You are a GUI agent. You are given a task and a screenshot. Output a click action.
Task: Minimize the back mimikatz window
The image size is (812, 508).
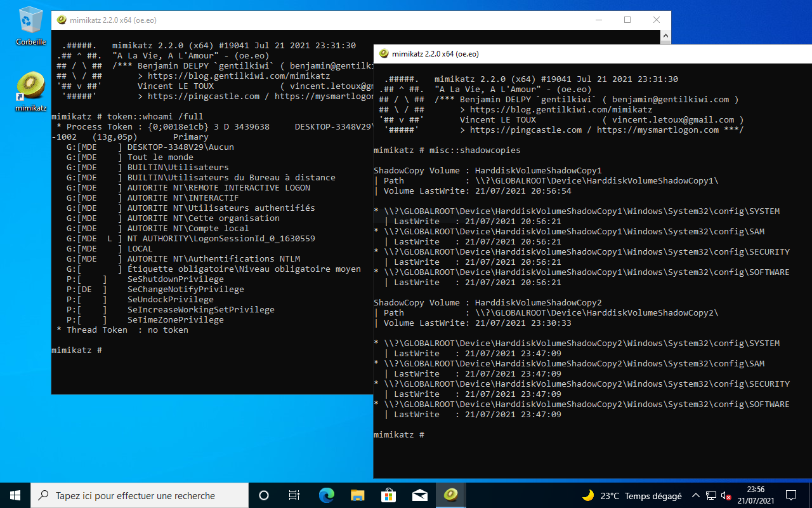click(x=598, y=20)
